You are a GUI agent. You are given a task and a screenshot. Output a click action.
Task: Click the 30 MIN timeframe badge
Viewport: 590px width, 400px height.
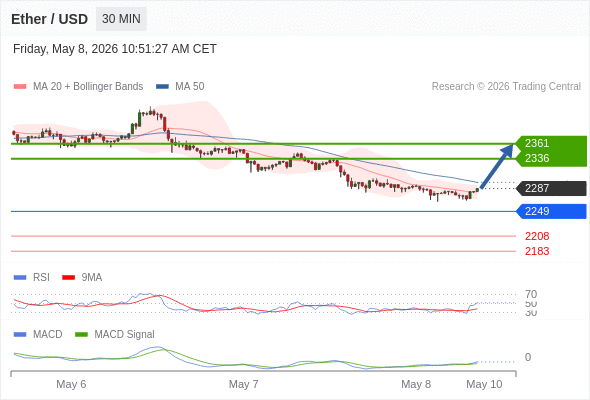pyautogui.click(x=121, y=19)
